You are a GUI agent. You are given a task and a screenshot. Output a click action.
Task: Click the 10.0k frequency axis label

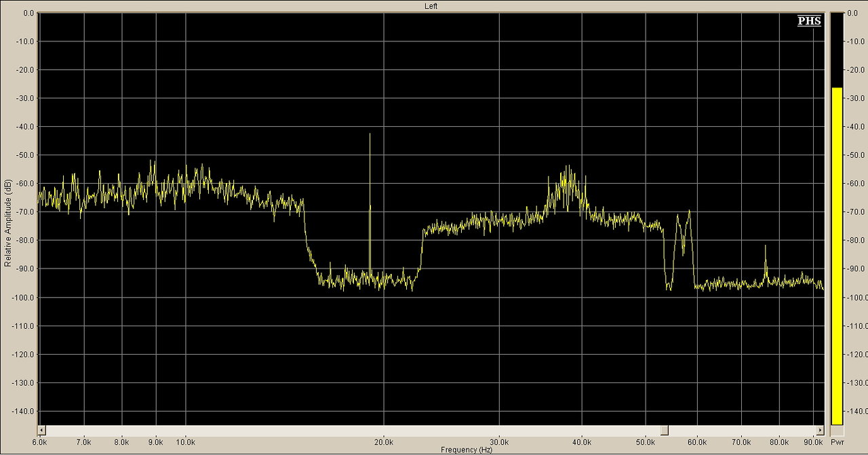(x=186, y=441)
